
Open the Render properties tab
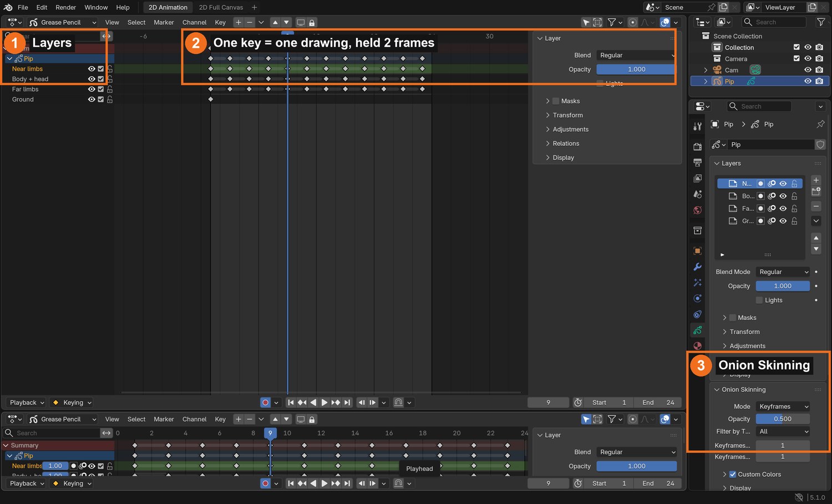(698, 146)
